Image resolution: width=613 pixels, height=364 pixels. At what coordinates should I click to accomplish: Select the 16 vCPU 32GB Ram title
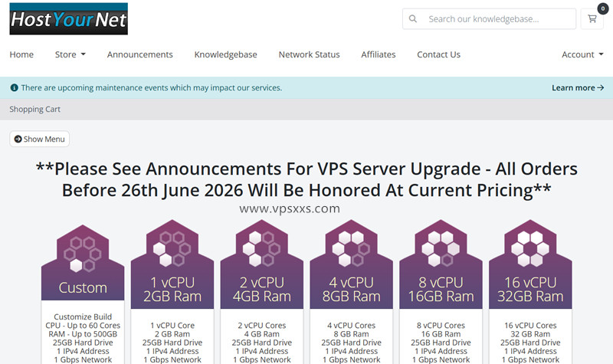(530, 290)
